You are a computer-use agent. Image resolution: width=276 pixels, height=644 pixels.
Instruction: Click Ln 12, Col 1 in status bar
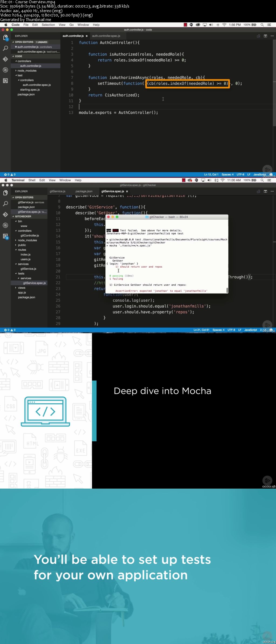211,175
